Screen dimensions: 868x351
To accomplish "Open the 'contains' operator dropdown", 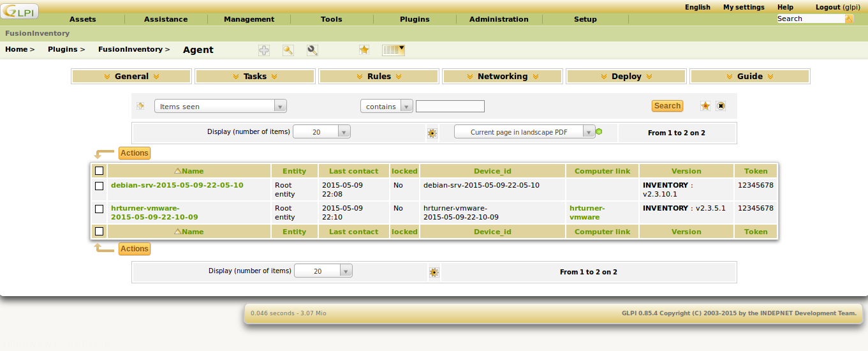I will coord(386,107).
